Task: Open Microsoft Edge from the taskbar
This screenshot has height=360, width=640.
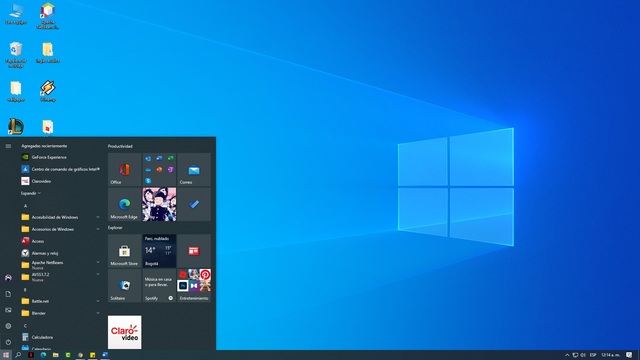Action: click(43, 355)
